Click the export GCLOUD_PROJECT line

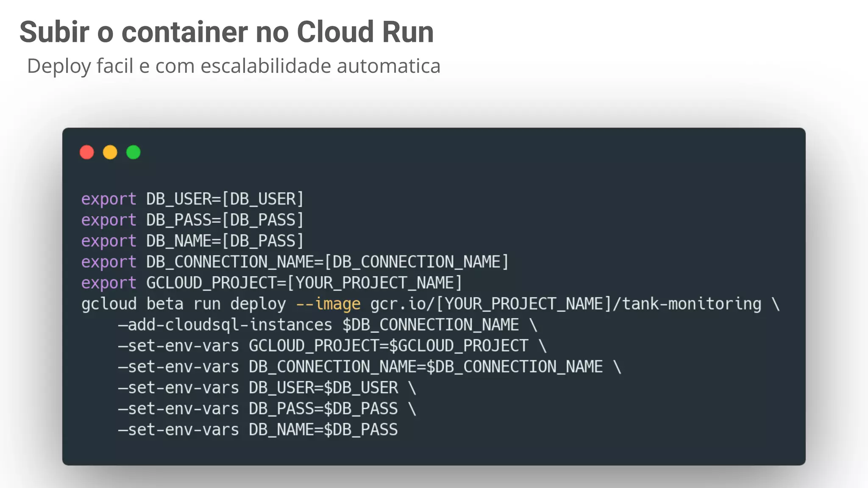(x=272, y=283)
